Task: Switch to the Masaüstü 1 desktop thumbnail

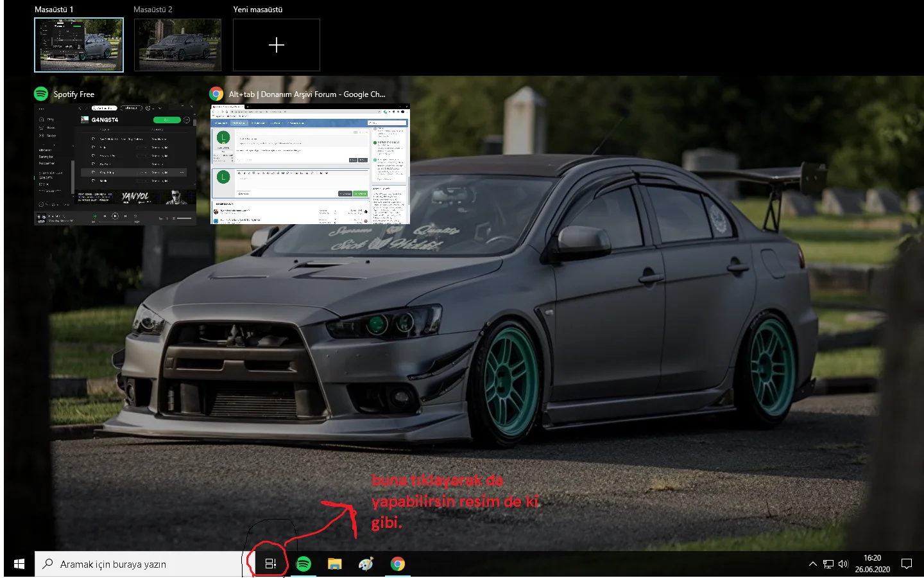Action: pos(79,45)
